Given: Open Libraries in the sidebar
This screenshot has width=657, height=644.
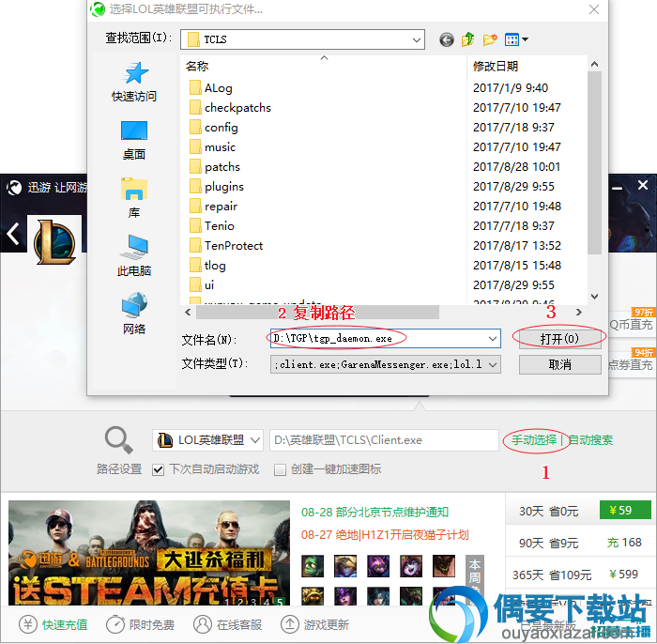Looking at the screenshot, I should pyautogui.click(x=134, y=198).
